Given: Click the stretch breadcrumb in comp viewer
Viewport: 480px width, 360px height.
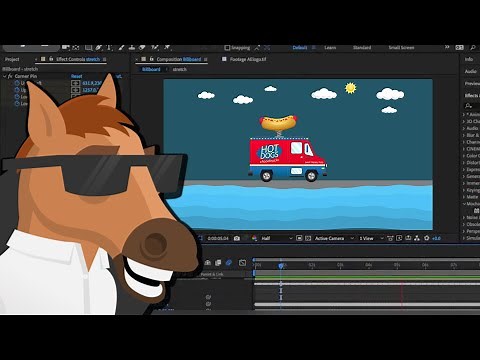Looking at the screenshot, I should tap(180, 69).
